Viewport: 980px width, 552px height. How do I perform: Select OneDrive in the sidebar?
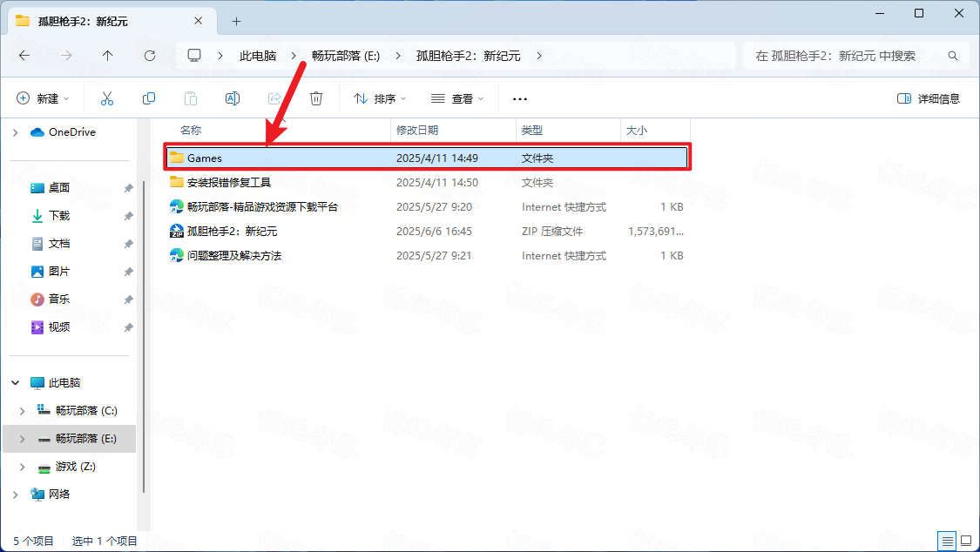pos(72,132)
